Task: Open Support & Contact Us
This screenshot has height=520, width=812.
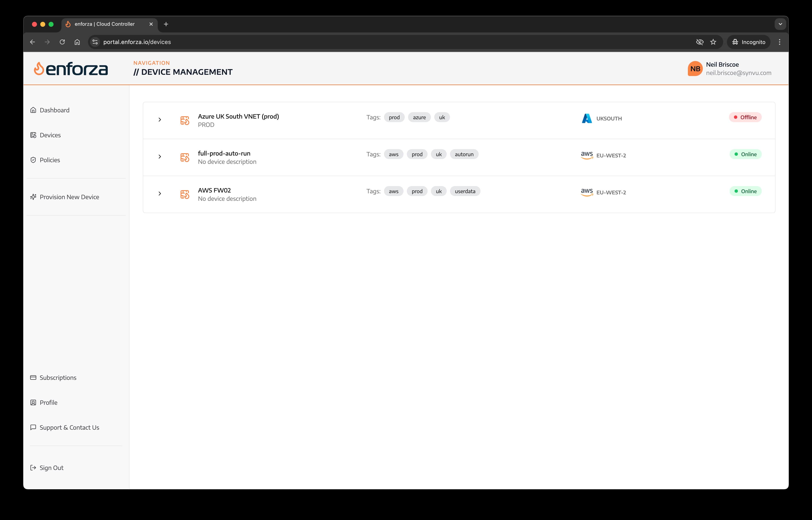Action: point(70,427)
